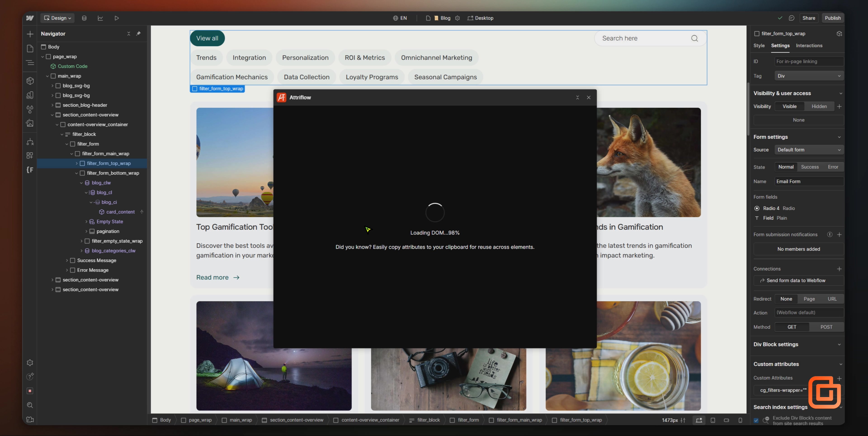Open the Variables panel icon

[x=30, y=95]
